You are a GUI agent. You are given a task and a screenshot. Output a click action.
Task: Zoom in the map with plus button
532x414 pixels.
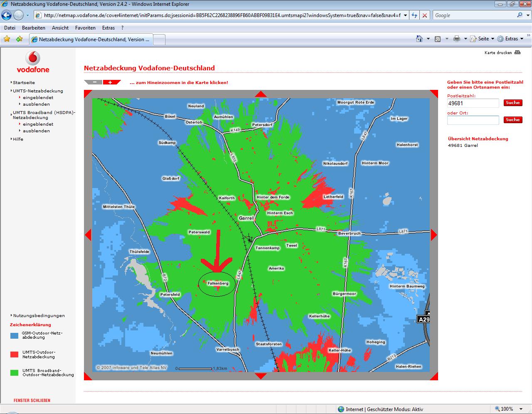(x=111, y=82)
